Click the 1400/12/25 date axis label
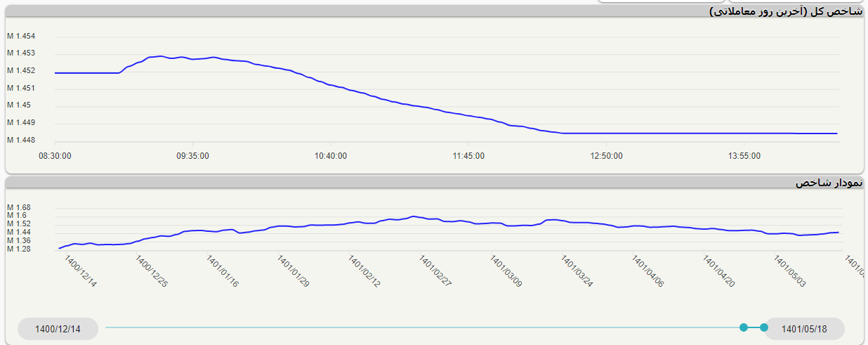This screenshot has height=345, width=868. coord(152,271)
